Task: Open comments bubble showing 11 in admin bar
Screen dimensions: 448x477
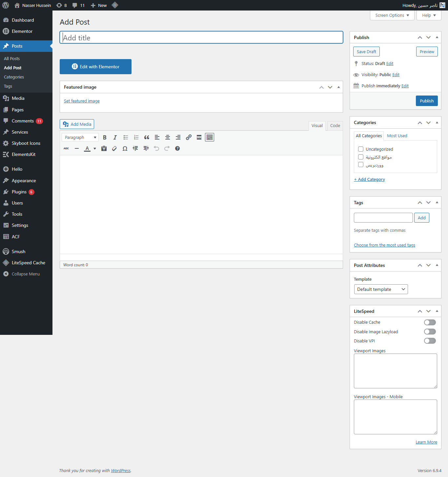Action: [x=78, y=5]
